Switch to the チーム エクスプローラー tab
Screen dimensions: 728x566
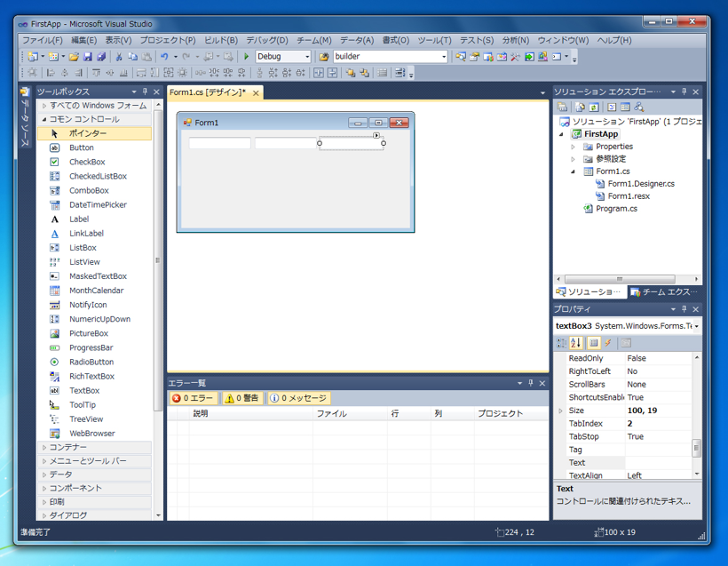pyautogui.click(x=668, y=292)
